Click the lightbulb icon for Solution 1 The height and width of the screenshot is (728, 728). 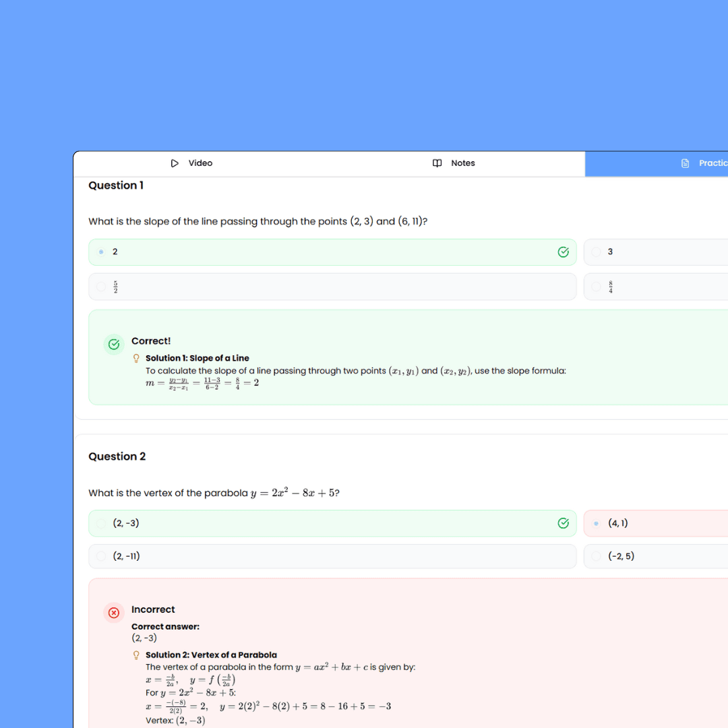click(136, 358)
